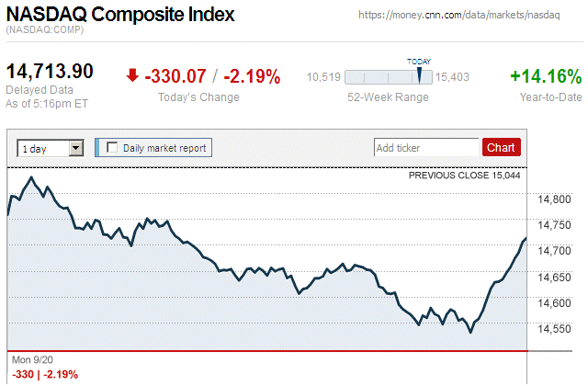The image size is (588, 386).
Task: Click the 14,550 axis label
Action: pos(552,329)
